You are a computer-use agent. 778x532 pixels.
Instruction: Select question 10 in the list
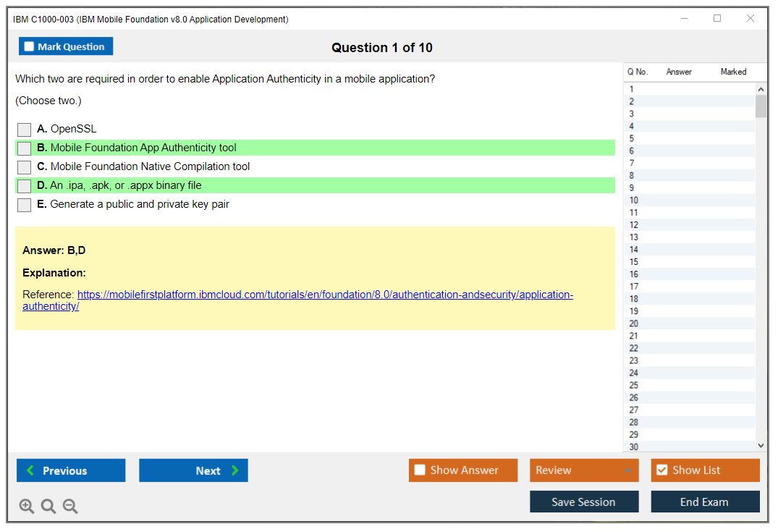634,200
